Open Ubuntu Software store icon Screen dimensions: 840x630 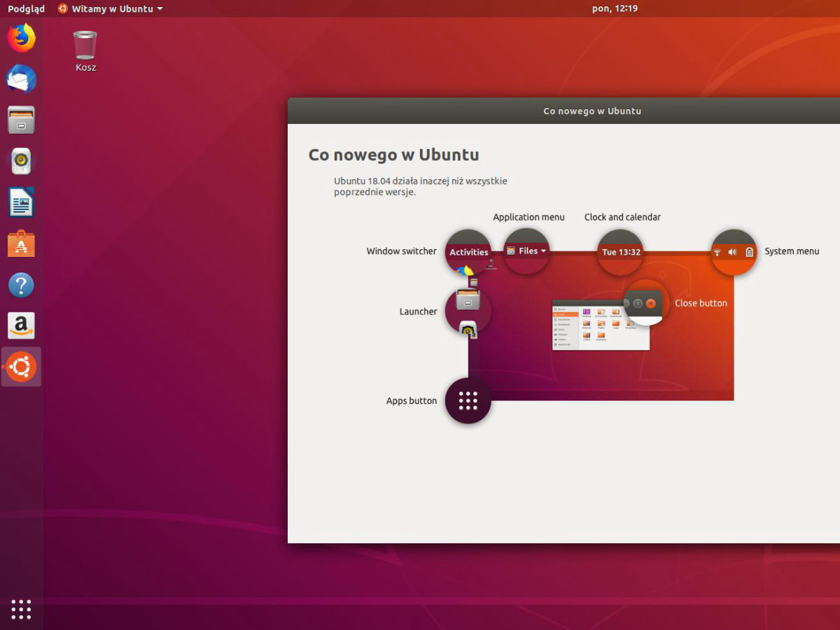pos(21,244)
